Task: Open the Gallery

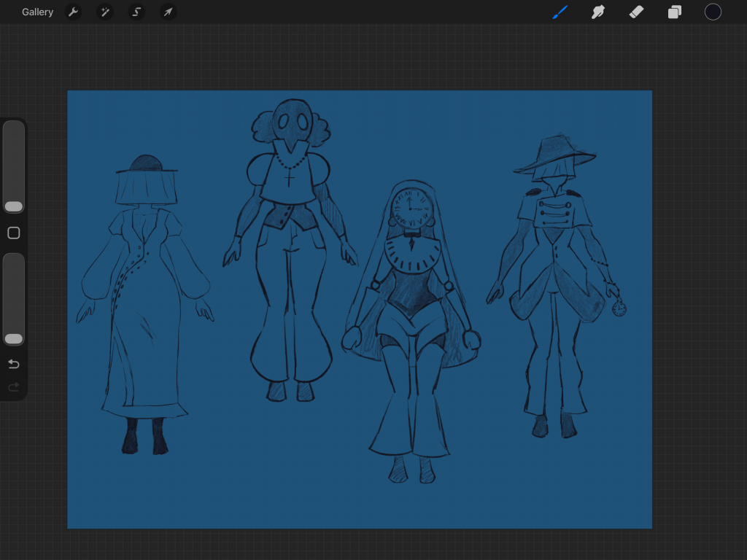Action: tap(37, 12)
